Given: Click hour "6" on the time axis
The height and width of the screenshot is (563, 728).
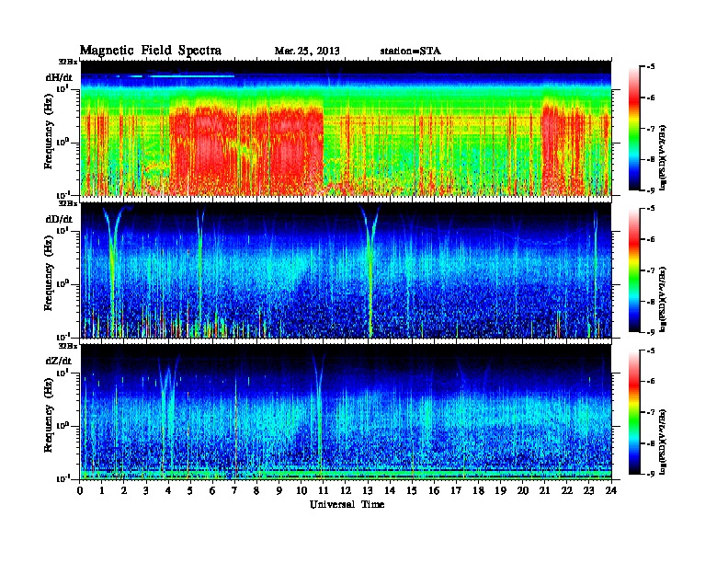Looking at the screenshot, I should [x=212, y=490].
